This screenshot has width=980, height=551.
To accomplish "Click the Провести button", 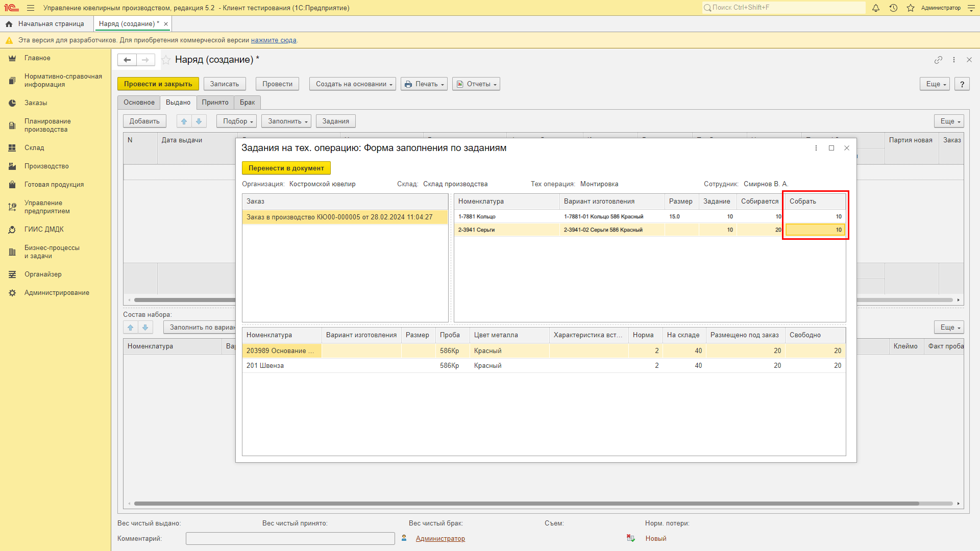I will (x=278, y=84).
